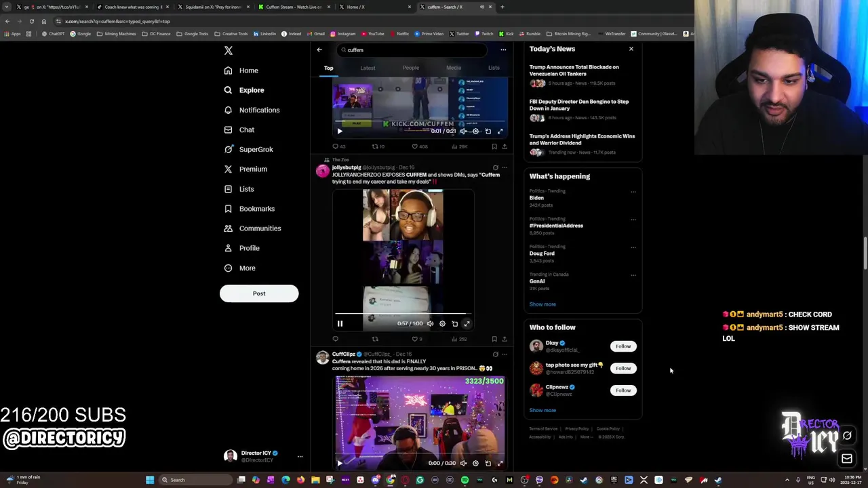Switch to the Media search tab
The image size is (868, 488).
(x=454, y=68)
